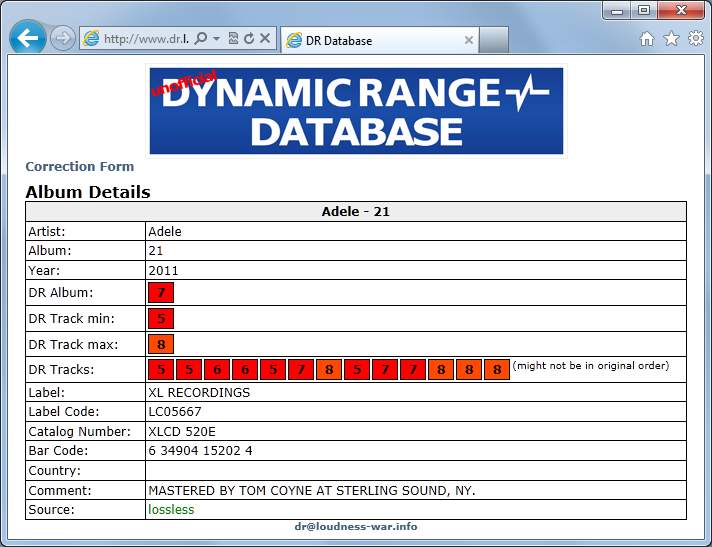Click the year value 2011
This screenshot has height=547, width=712.
163,271
